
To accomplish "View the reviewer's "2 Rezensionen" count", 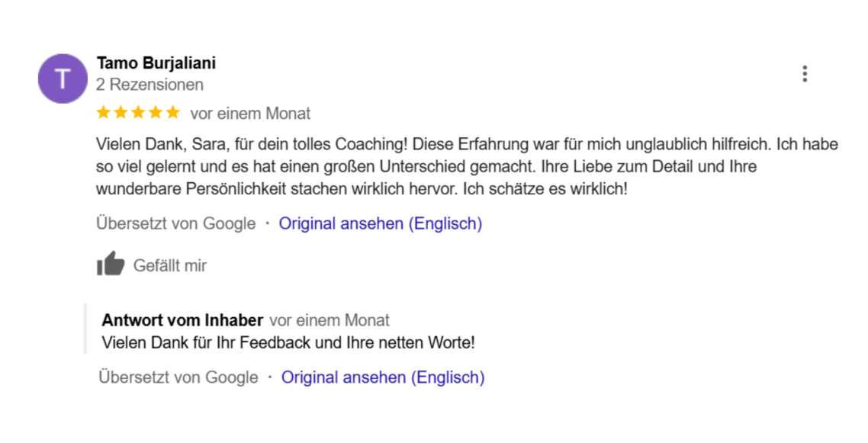I will coord(149,85).
